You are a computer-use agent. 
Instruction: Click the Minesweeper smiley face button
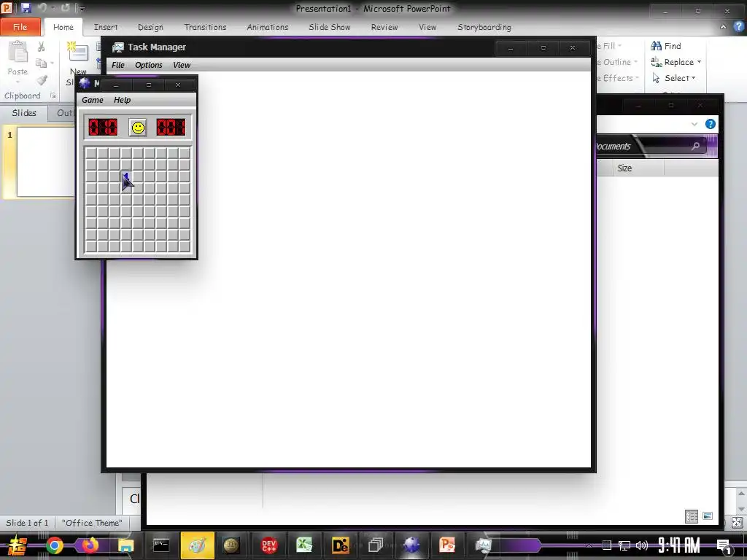coord(138,128)
